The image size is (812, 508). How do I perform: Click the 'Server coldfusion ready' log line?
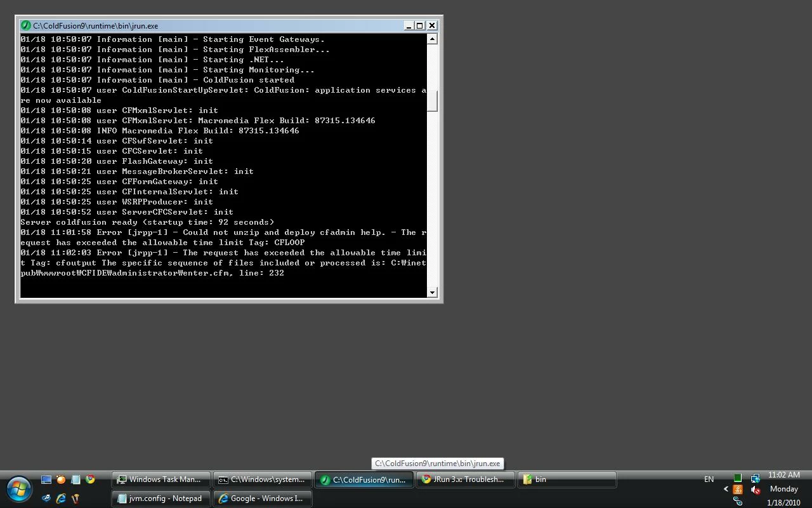coord(147,222)
